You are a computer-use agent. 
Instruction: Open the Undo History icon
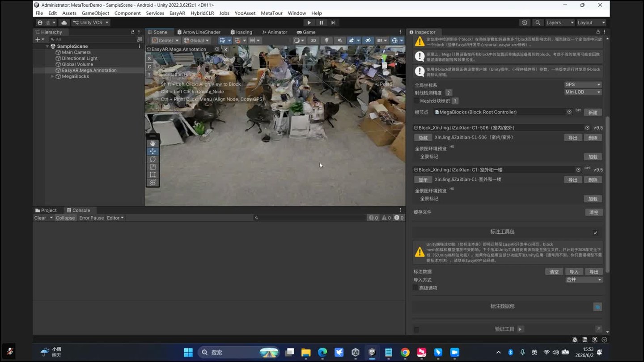point(525,22)
